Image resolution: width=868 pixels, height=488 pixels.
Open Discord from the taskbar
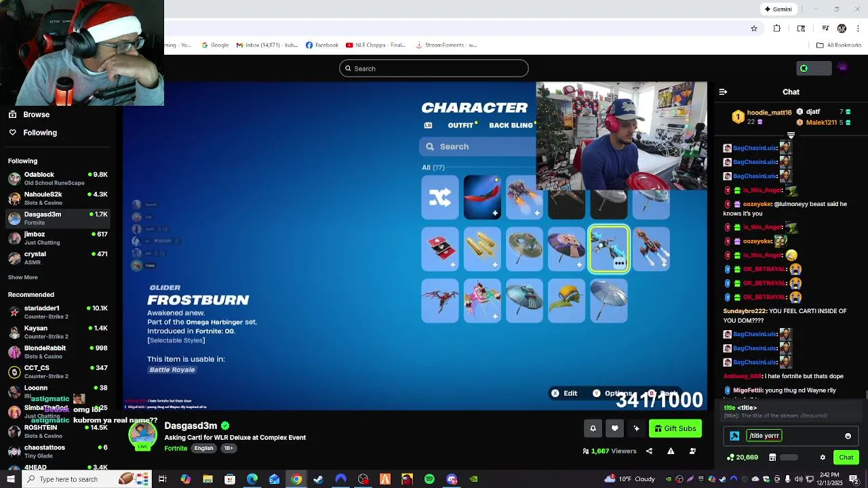click(452, 479)
